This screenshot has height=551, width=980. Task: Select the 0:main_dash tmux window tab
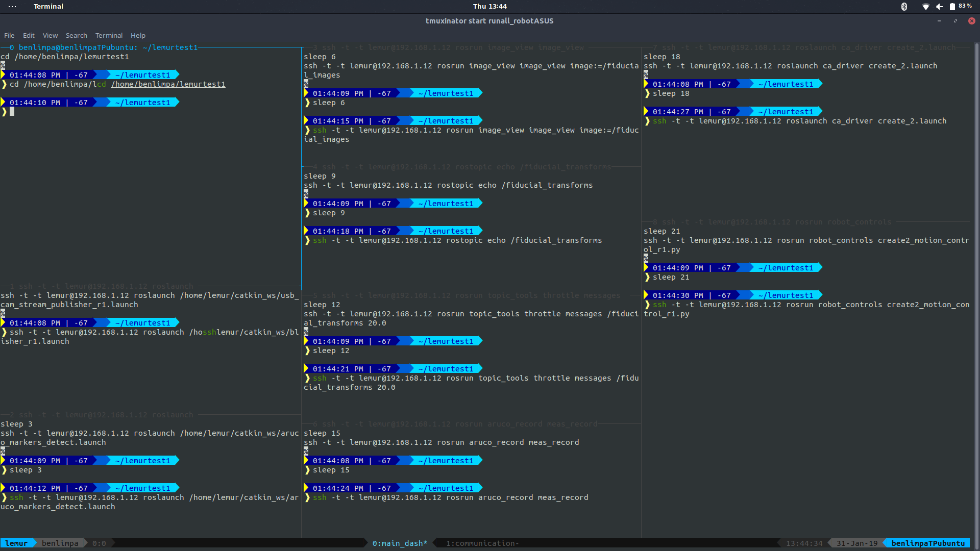click(400, 543)
